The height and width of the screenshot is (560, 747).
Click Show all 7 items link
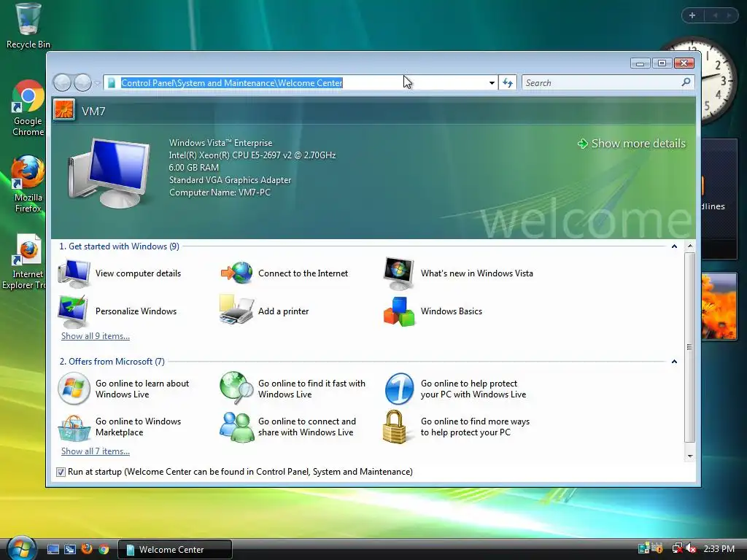click(96, 451)
